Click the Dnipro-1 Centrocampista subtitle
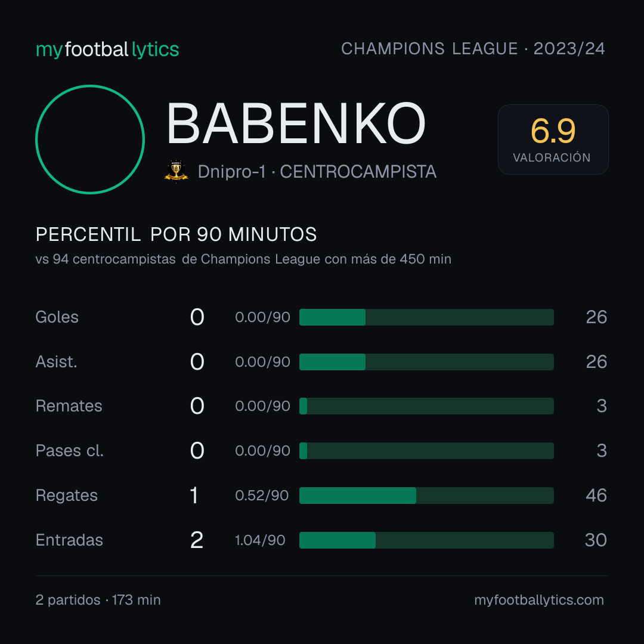 [x=317, y=172]
